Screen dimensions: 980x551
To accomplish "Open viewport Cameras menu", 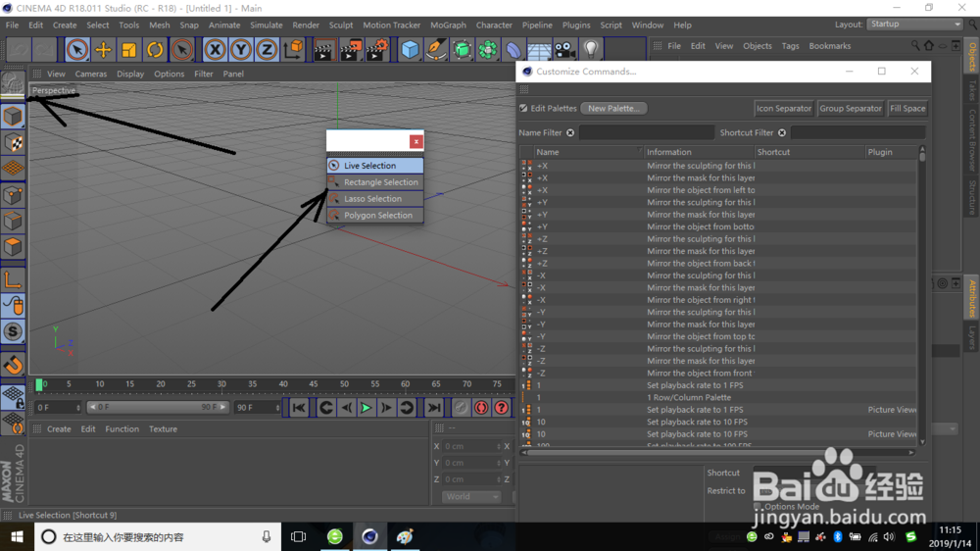I will point(90,74).
